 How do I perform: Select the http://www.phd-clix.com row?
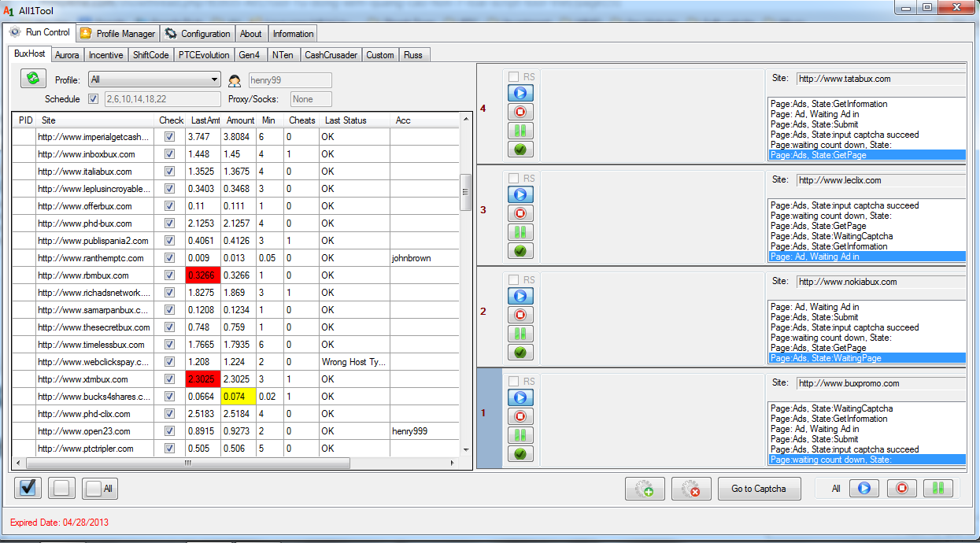tap(235, 414)
